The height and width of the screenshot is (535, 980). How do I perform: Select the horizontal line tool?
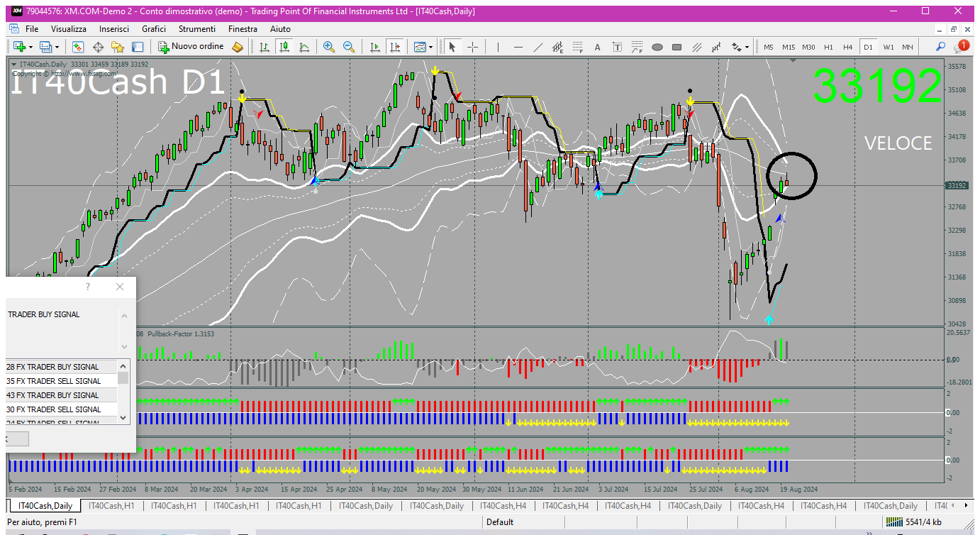coord(518,47)
